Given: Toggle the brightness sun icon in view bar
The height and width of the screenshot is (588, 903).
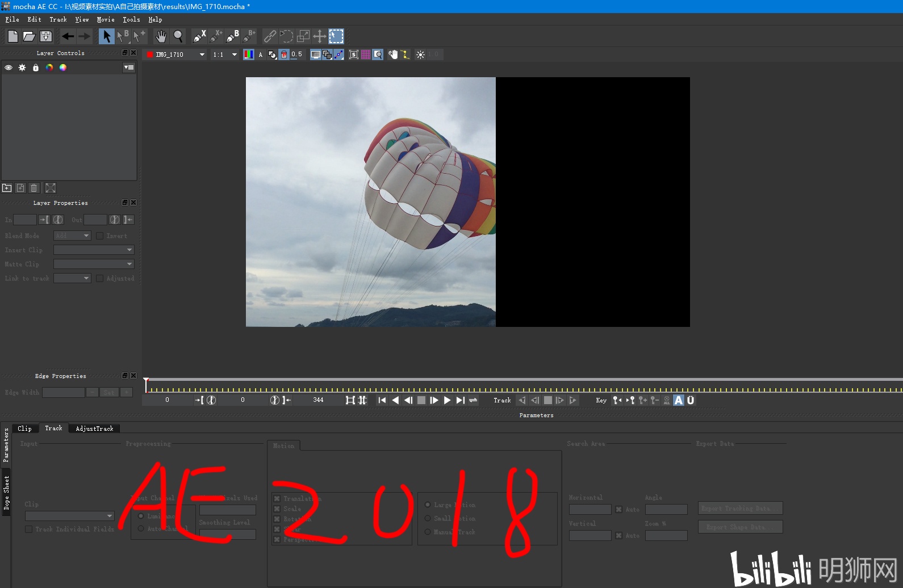Looking at the screenshot, I should pos(420,54).
